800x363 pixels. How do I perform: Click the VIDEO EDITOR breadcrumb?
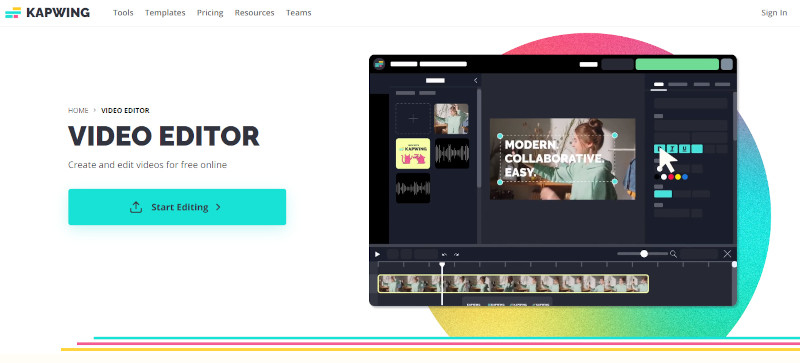click(x=125, y=110)
